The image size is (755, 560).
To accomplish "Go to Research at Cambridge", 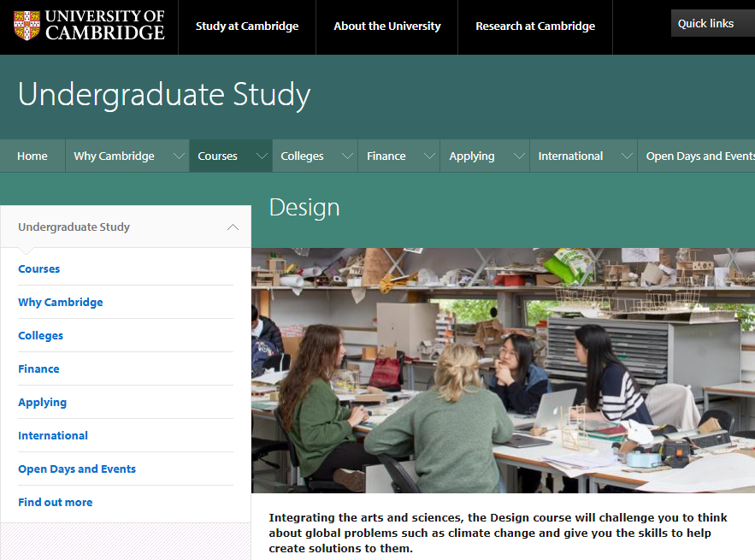I will [535, 27].
